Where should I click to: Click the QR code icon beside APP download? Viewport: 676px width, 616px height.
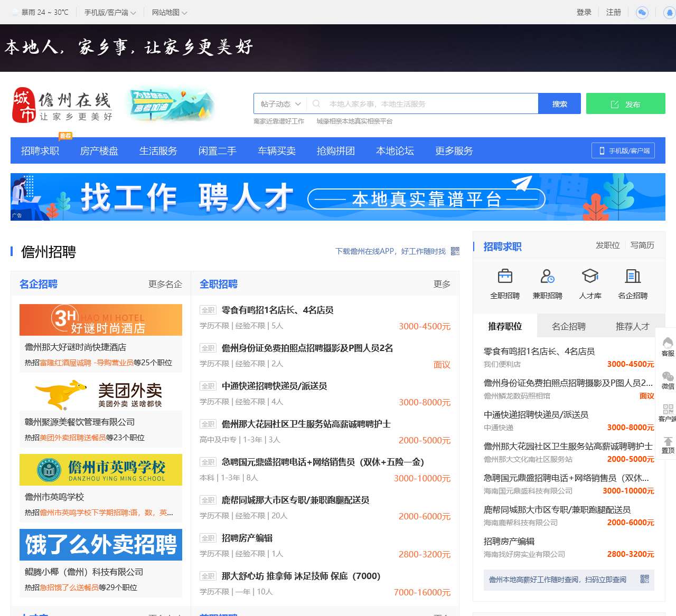[x=455, y=251]
